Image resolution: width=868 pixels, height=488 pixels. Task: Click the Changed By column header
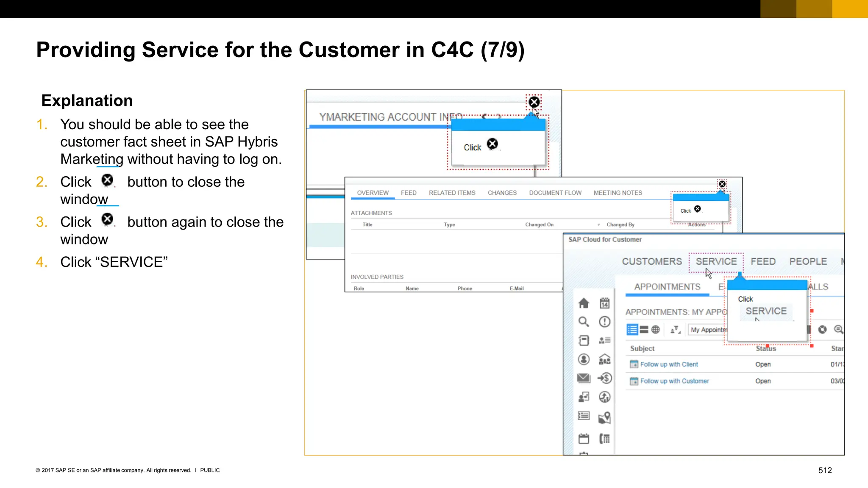(x=620, y=225)
